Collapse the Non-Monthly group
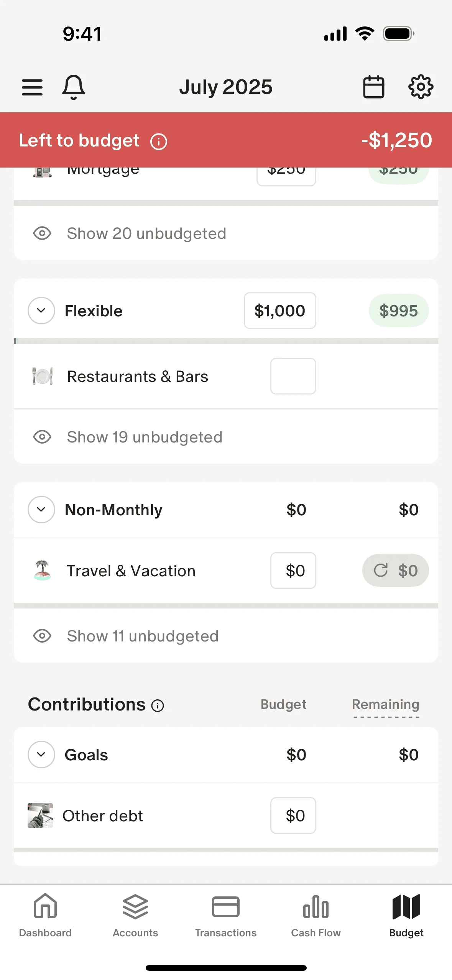This screenshot has width=452, height=980. coord(41,510)
